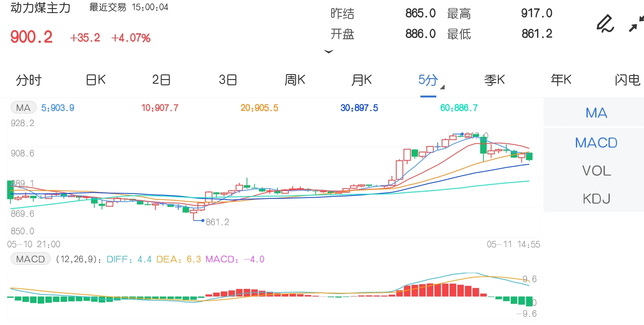Click the DEA: 6.3 readout

178,259
